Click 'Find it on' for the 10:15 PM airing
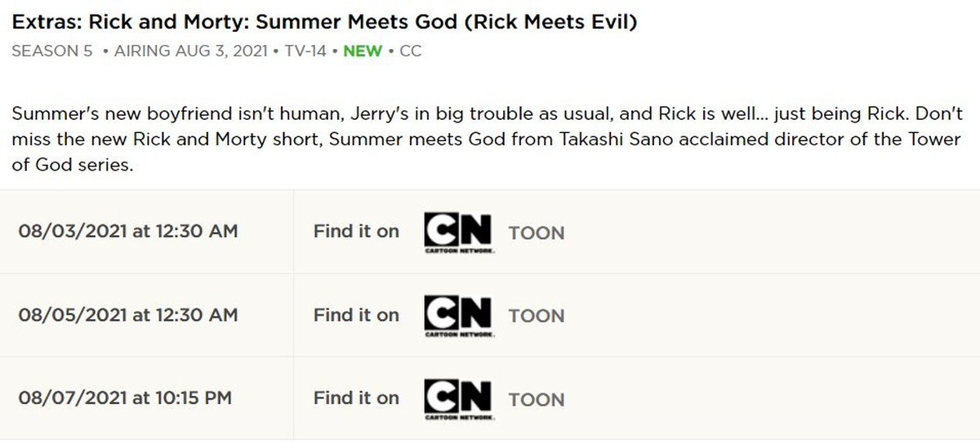The image size is (980, 444). (x=356, y=398)
